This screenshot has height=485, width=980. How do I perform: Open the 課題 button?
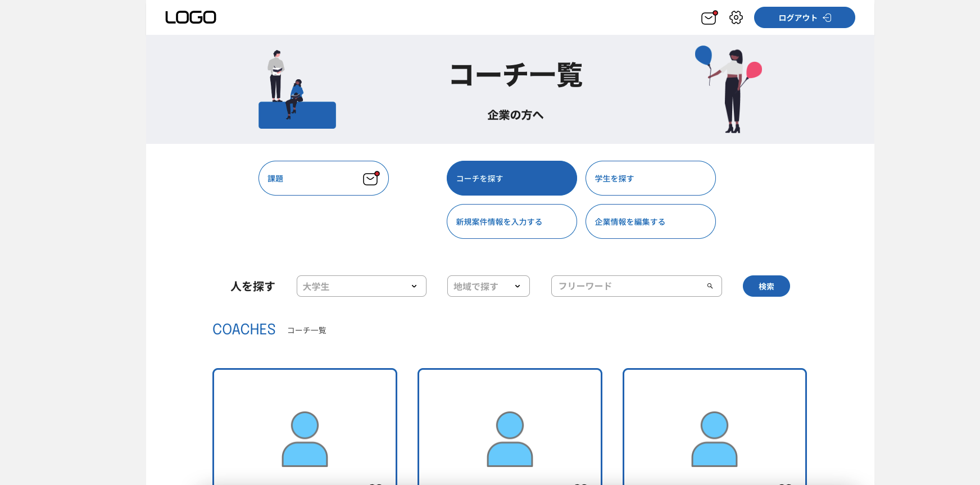pyautogui.click(x=324, y=178)
